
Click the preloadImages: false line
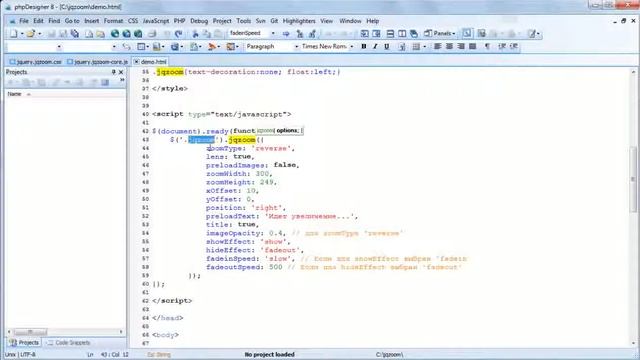click(253, 165)
